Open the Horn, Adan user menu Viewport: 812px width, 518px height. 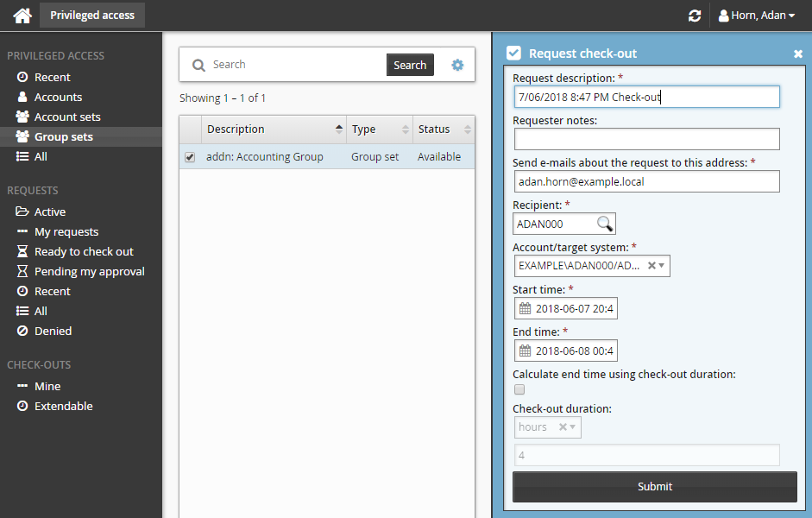757,16
